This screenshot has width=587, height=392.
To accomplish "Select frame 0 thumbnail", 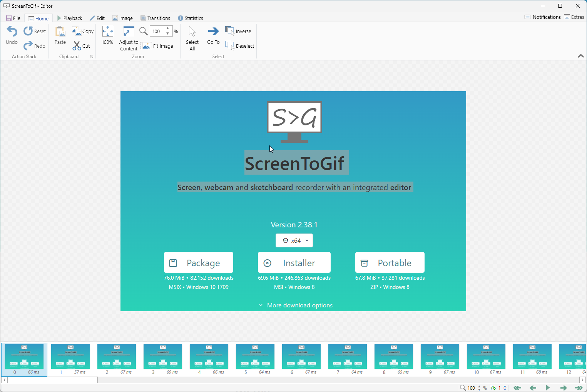I will point(24,359).
